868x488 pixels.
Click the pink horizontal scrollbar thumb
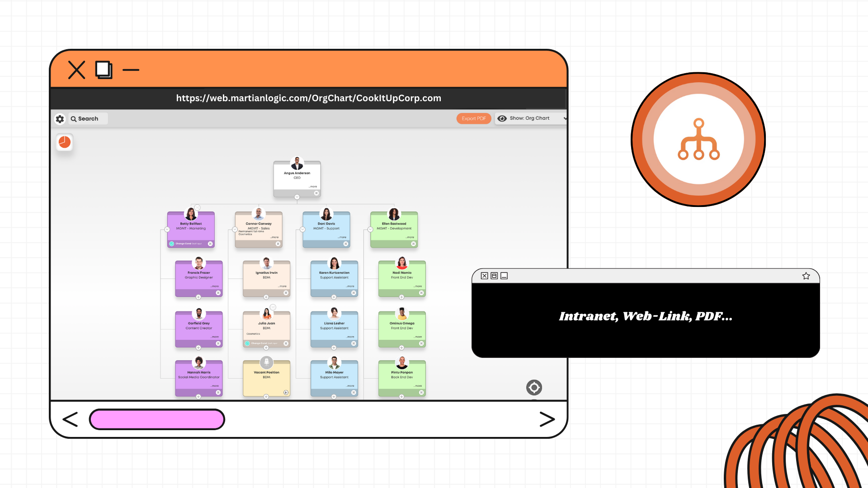click(x=157, y=419)
